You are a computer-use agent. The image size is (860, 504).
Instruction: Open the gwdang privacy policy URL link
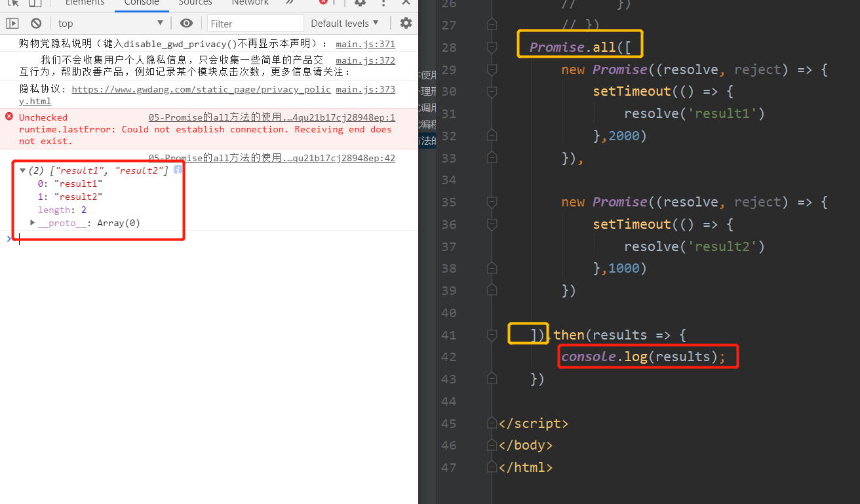coord(201,89)
